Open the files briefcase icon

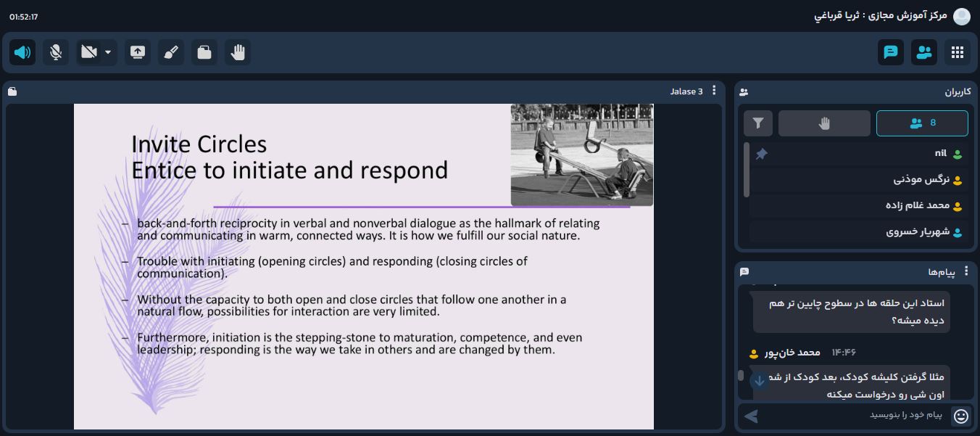(204, 52)
